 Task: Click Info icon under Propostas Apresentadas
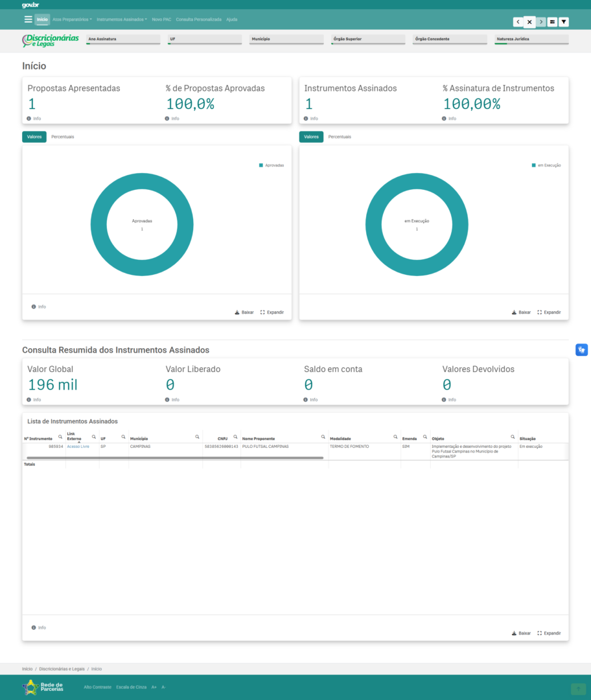29,119
